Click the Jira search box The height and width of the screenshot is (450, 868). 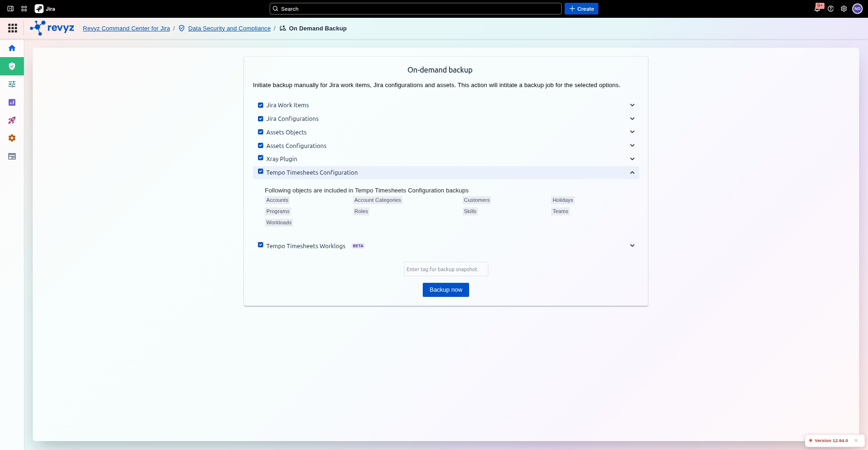(416, 9)
